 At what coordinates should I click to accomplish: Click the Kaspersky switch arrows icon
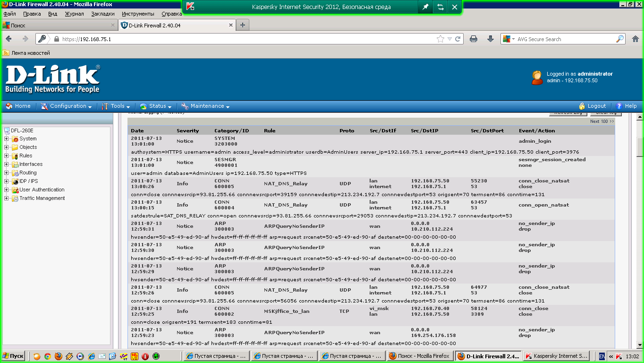pyautogui.click(x=440, y=7)
